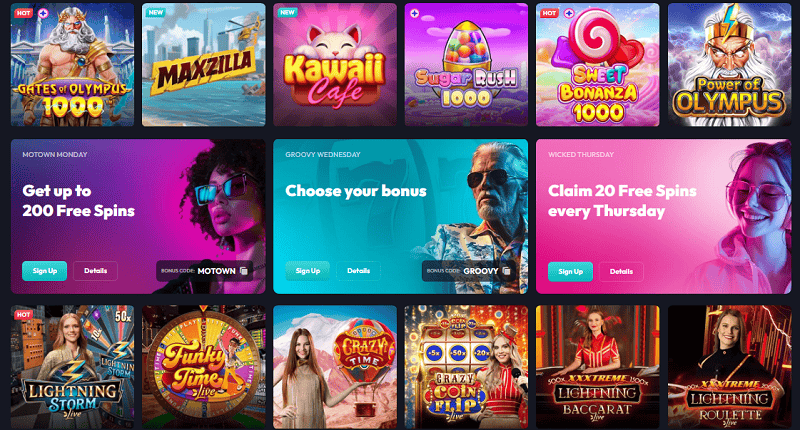Click plus badge on Gates of Olympus 1000

(43, 14)
